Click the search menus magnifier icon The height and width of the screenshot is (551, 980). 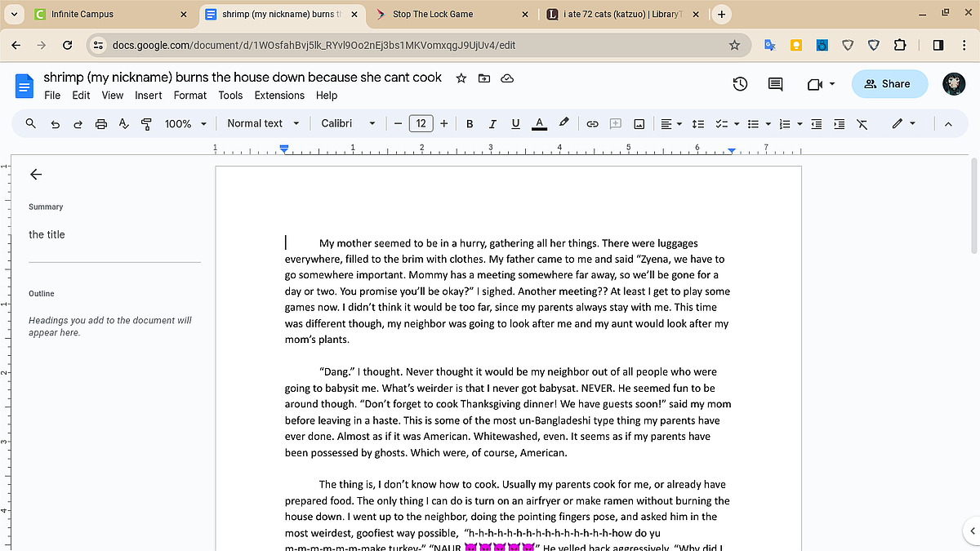point(31,123)
